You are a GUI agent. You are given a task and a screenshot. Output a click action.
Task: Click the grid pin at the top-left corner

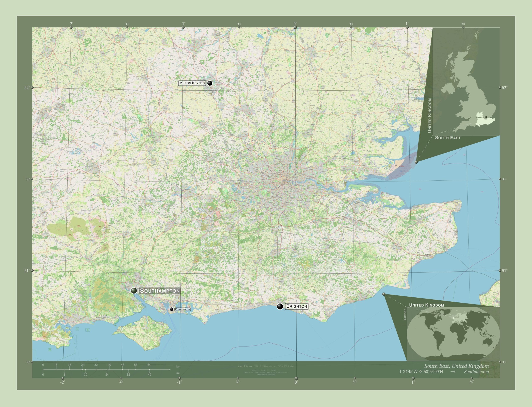(x=71, y=27)
